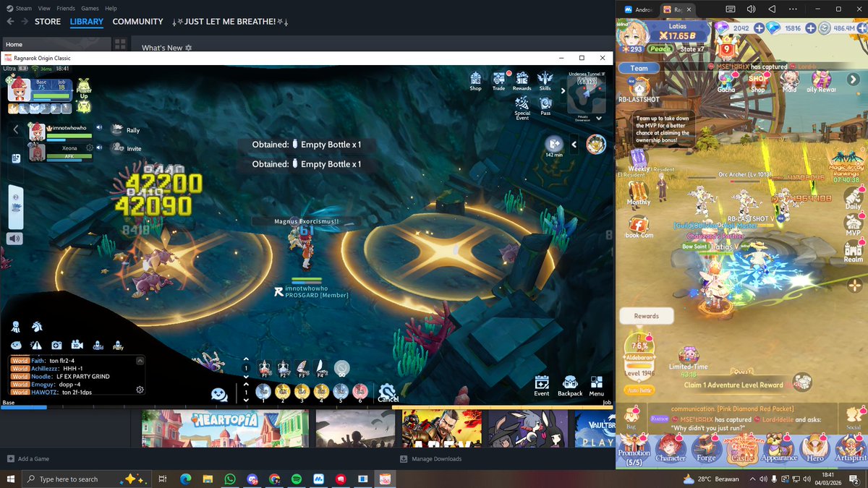Toggle voice speaker for party member Xeona

click(x=99, y=147)
